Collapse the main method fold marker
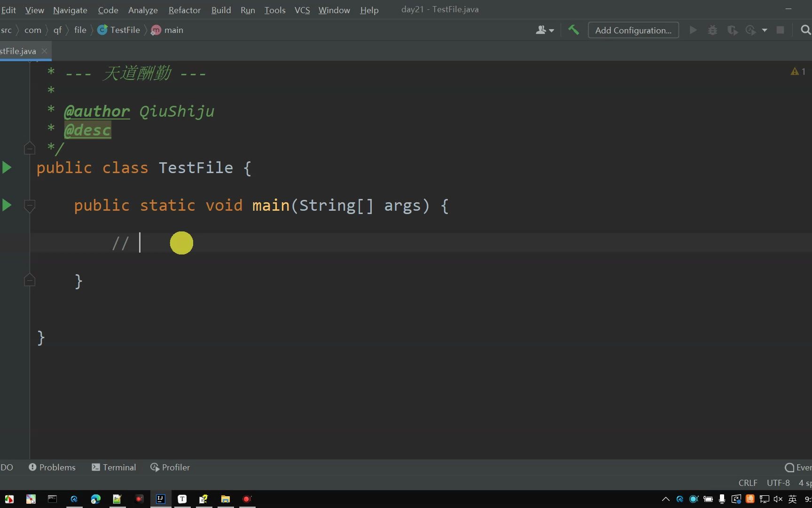Image resolution: width=812 pixels, height=508 pixels. (x=30, y=206)
